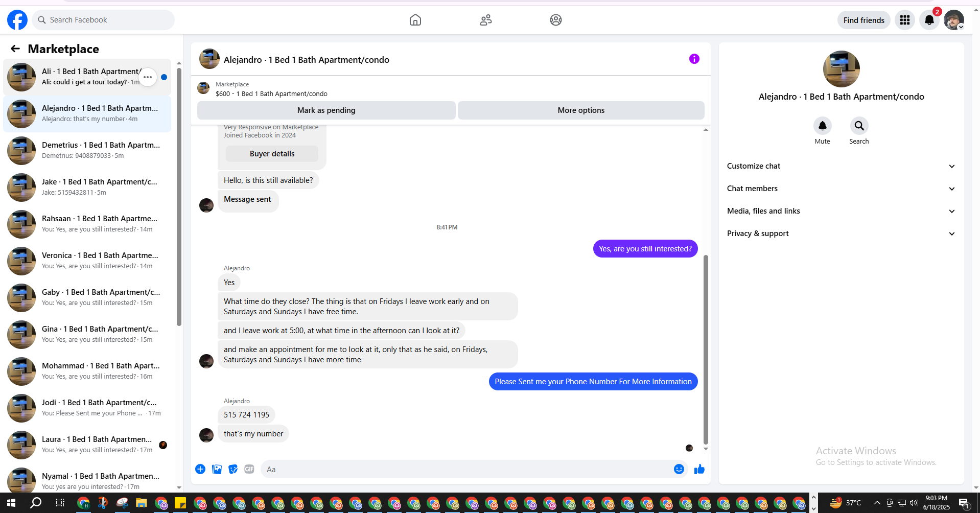The height and width of the screenshot is (513, 980).
Task: Open the volume control in system tray
Action: [914, 503]
